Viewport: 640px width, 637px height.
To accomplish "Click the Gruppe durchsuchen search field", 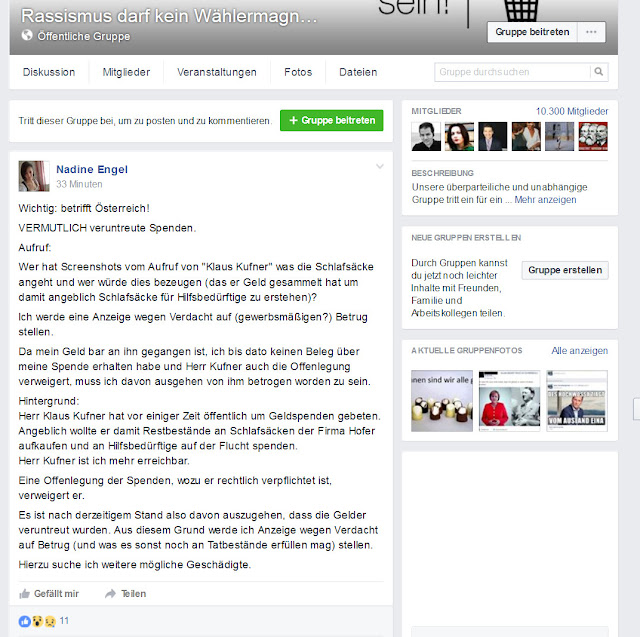I will pos(512,72).
